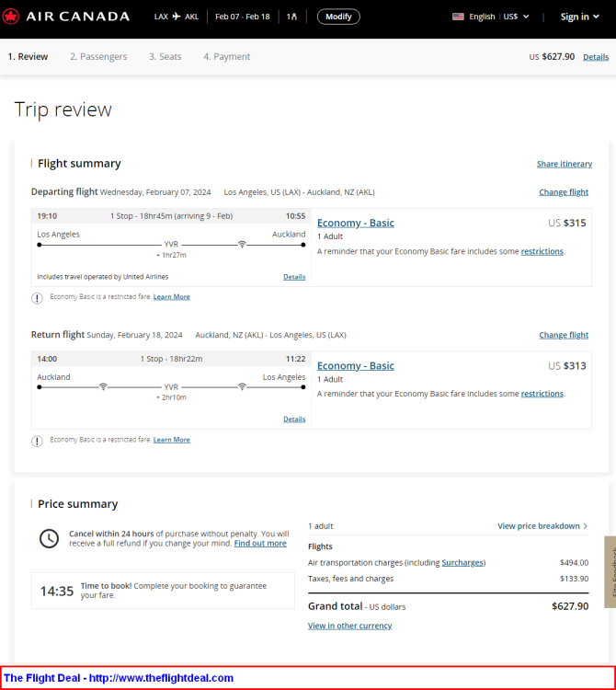
Task: Open the Share itinerary link
Action: pyautogui.click(x=565, y=164)
